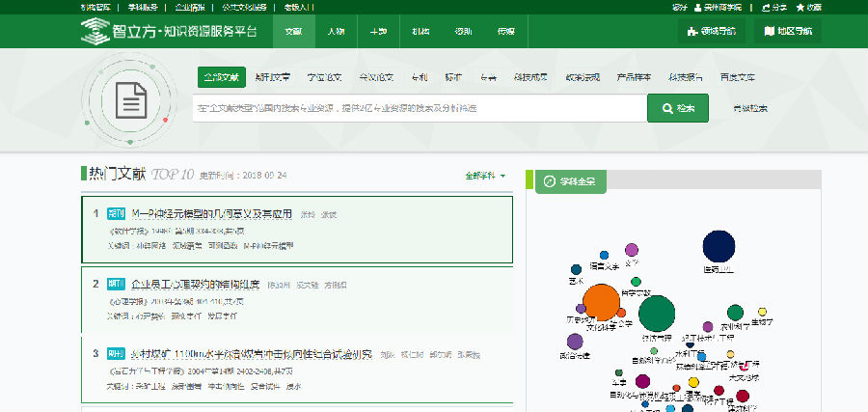Click keyword M-P神经元模型 under article 1

268,245
